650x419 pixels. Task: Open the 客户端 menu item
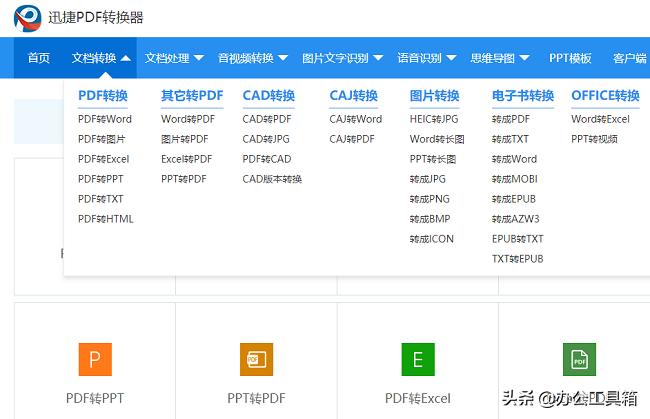pyautogui.click(x=629, y=58)
